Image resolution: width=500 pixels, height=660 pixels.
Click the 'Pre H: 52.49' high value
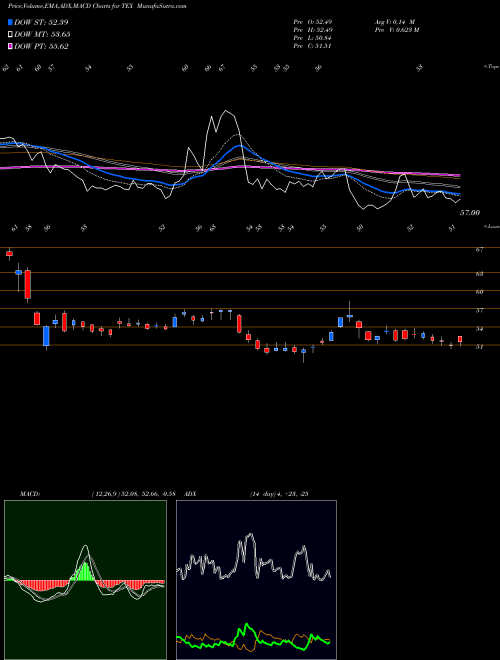coord(313,30)
